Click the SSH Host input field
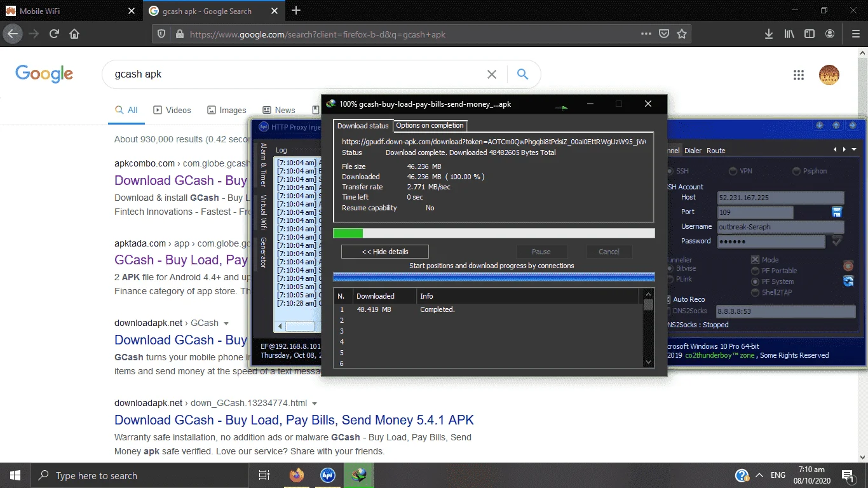This screenshot has width=868, height=488. click(x=780, y=198)
